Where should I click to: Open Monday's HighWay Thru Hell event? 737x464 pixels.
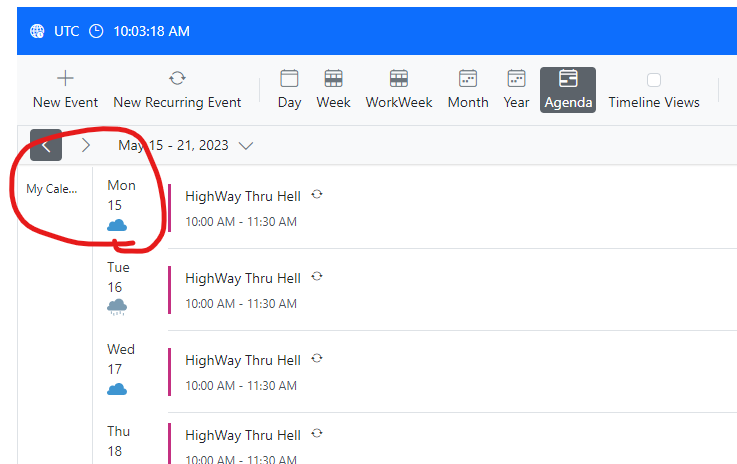click(243, 196)
